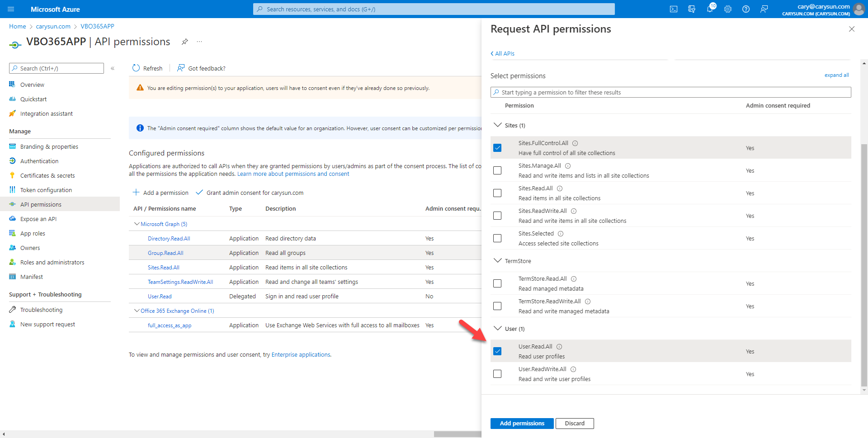The image size is (868, 438).
Task: Check the TermStore.Read.All permission
Action: point(497,283)
